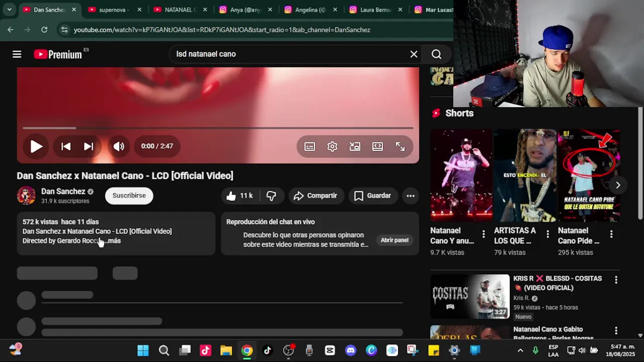The width and height of the screenshot is (644, 362).
Task: Show hidden system tray icons
Action: tap(520, 350)
